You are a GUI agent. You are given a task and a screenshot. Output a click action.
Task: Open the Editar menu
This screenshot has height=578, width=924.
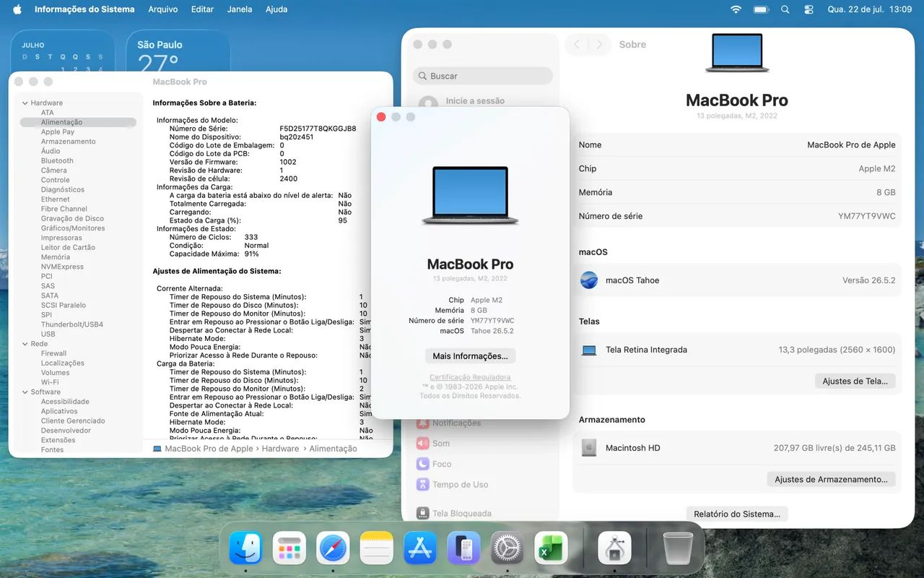pyautogui.click(x=202, y=9)
